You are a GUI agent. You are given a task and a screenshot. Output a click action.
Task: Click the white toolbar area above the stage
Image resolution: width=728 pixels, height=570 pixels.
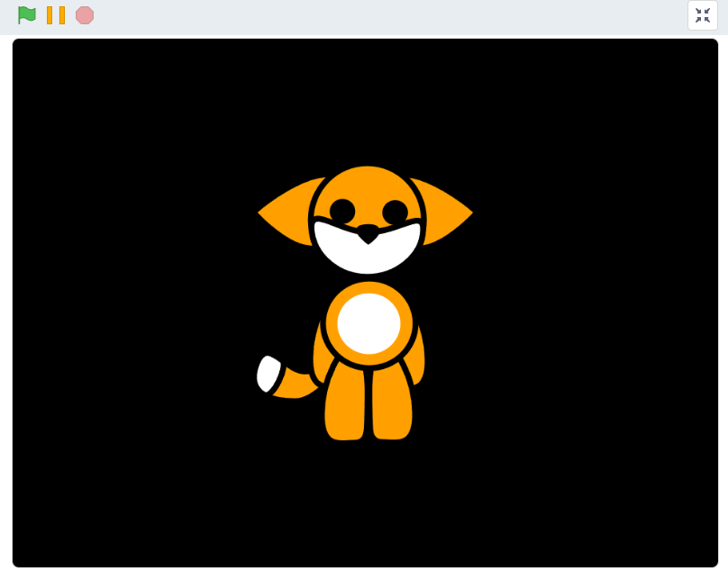tap(360, 15)
